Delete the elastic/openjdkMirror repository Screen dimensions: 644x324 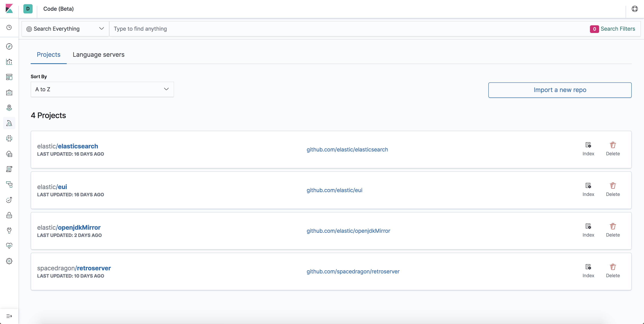(x=613, y=230)
